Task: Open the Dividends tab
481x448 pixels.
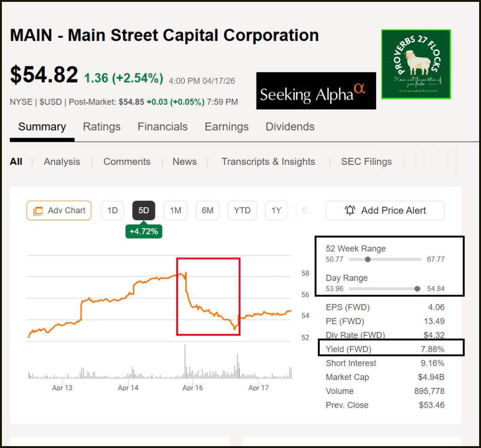Action: [290, 127]
